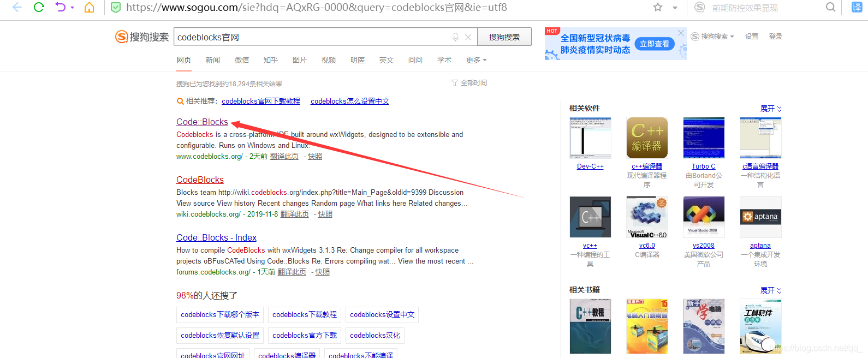Click the Turbo C thumbnail
The image size is (868, 358).
[704, 138]
